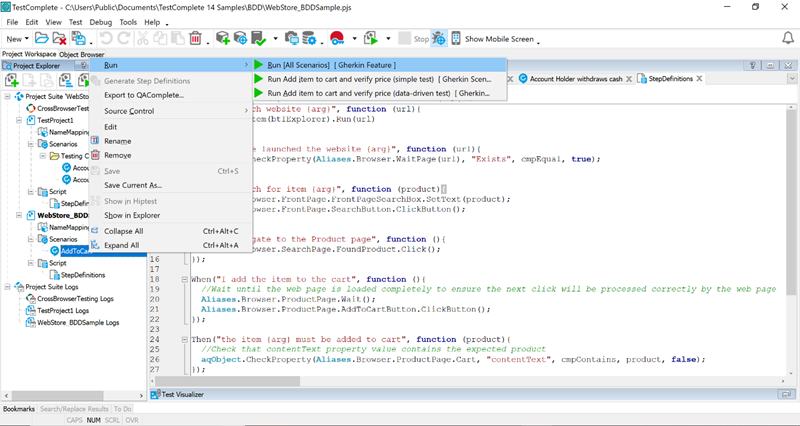Collapse the Project Suite Logs node
Screen dimensions: 800x426
click(7, 287)
